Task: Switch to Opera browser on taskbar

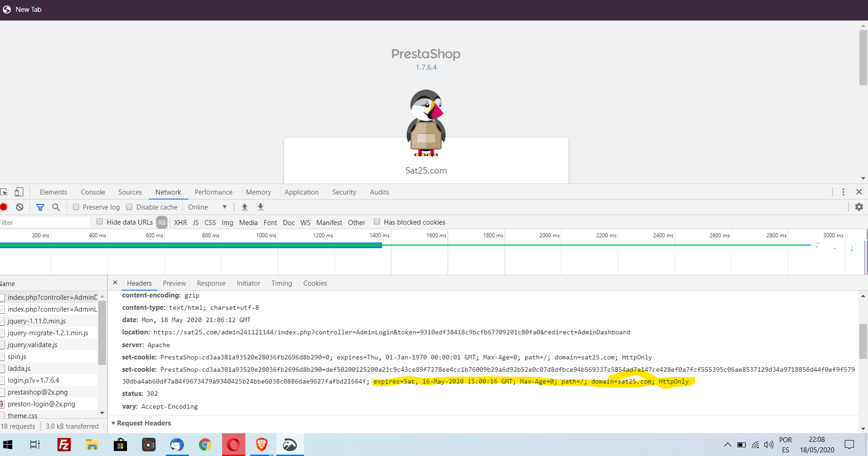Action: click(x=233, y=445)
